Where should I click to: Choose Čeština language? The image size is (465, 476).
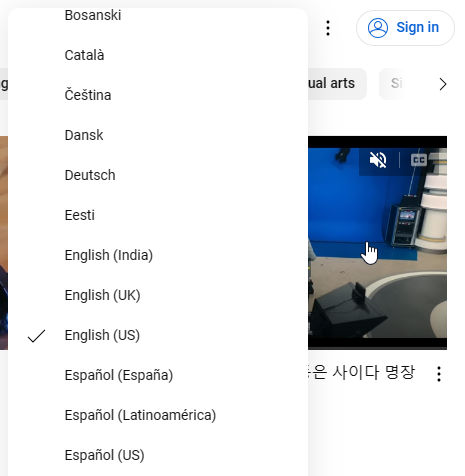coord(158,95)
